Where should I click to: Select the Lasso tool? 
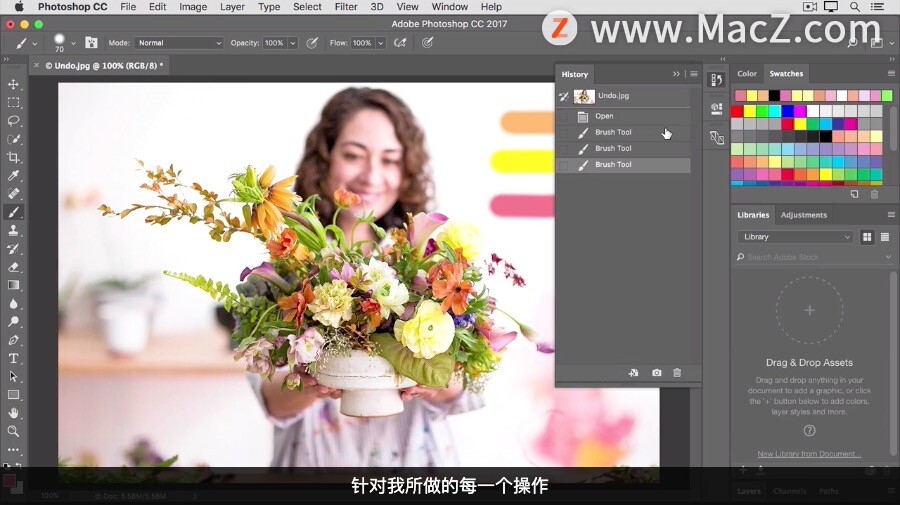pos(13,121)
